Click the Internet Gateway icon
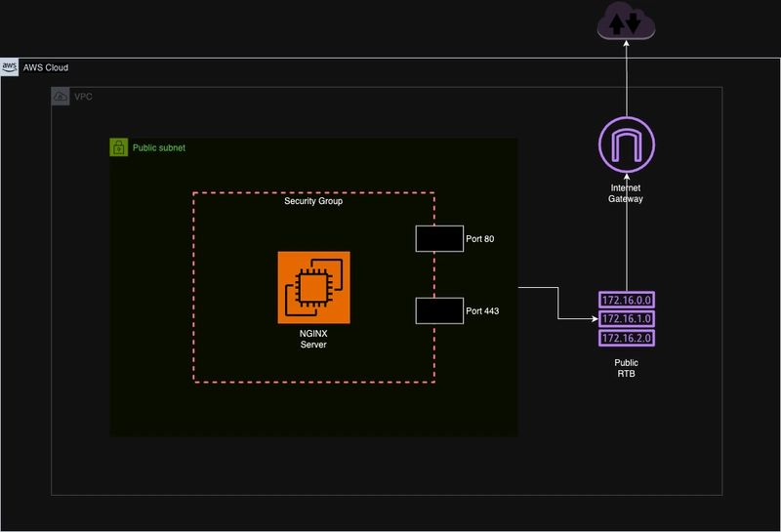781x532 pixels. [627, 144]
